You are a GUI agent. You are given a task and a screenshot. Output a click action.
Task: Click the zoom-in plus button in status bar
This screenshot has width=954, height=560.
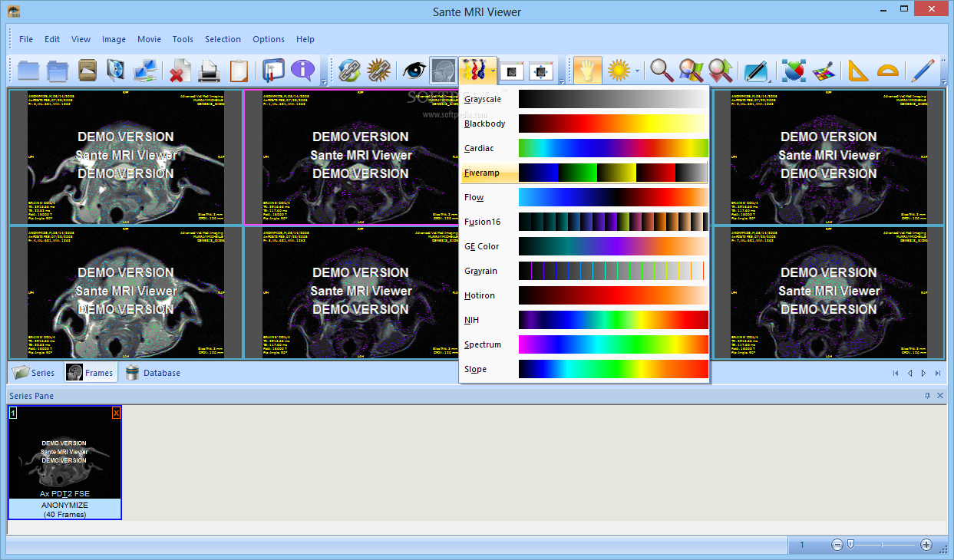926,545
